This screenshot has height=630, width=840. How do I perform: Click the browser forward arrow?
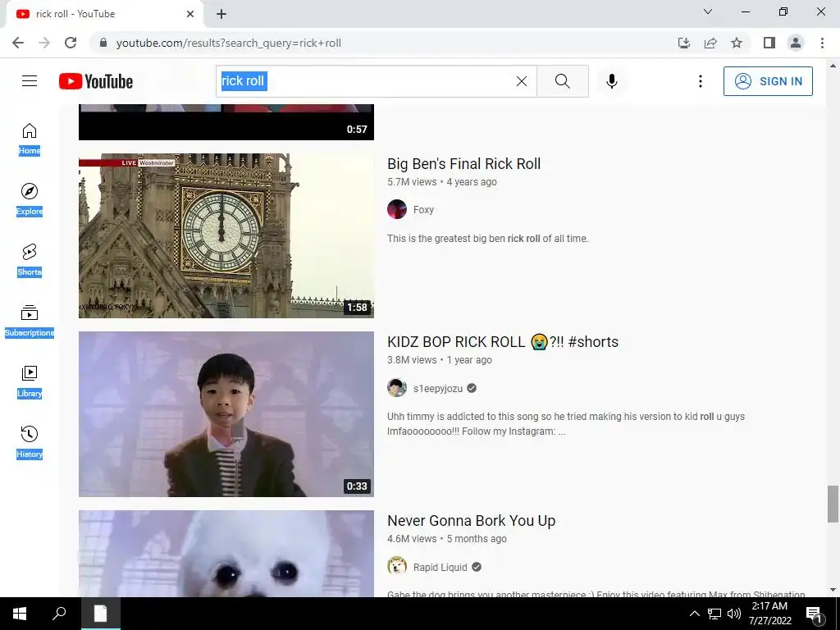44,43
